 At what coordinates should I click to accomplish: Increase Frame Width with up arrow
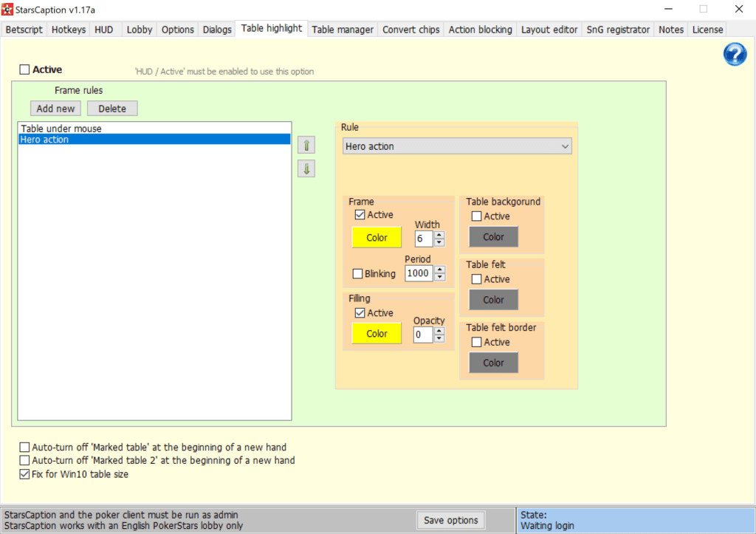point(439,235)
